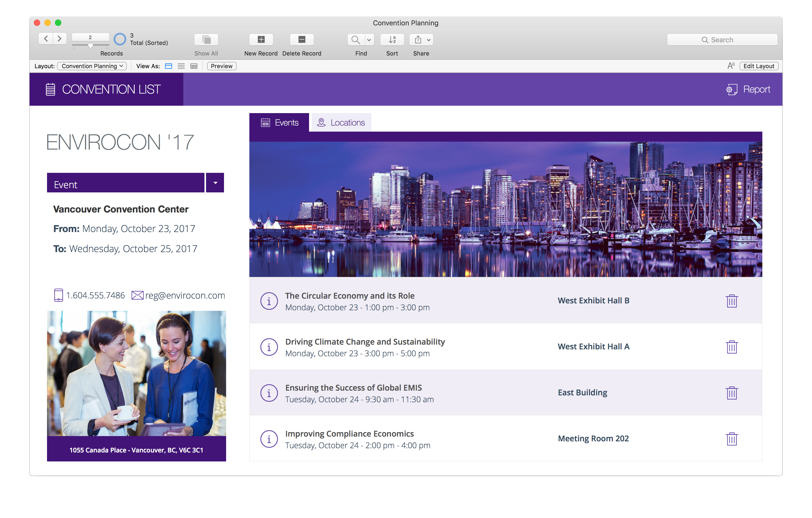812x518 pixels.
Task: Delete the current record via Delete Record
Action: [x=302, y=39]
